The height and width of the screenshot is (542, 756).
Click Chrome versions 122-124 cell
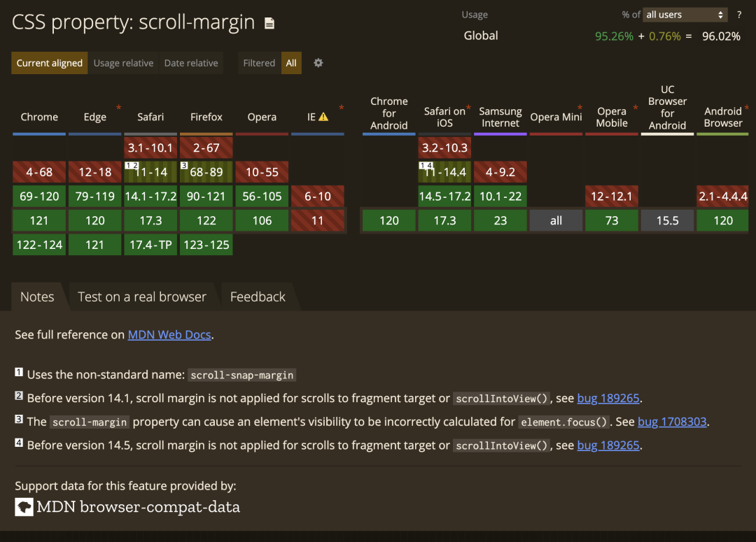click(39, 245)
